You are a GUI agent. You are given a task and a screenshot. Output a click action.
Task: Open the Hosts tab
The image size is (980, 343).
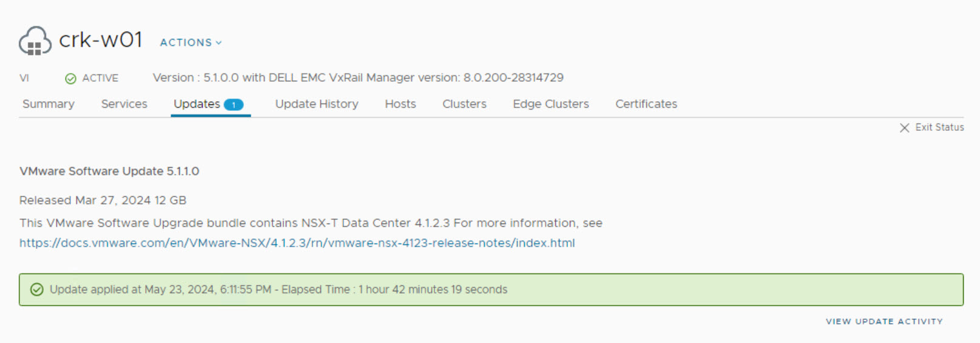(x=400, y=104)
